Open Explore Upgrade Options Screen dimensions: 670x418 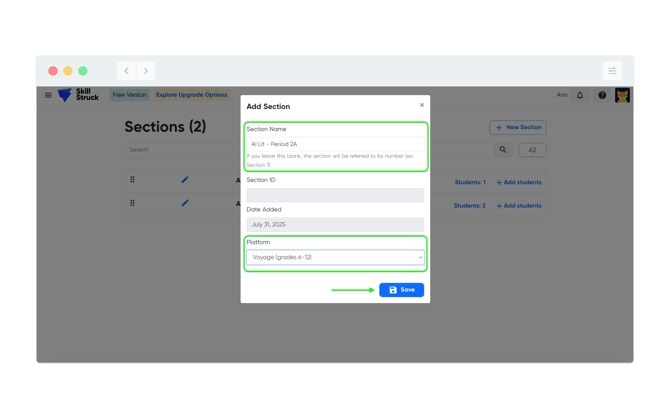[191, 95]
